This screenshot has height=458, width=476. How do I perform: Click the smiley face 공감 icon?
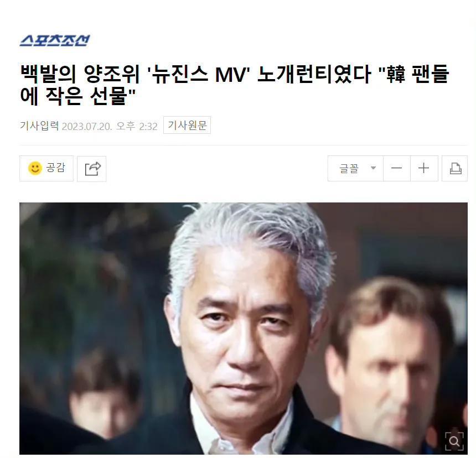35,168
